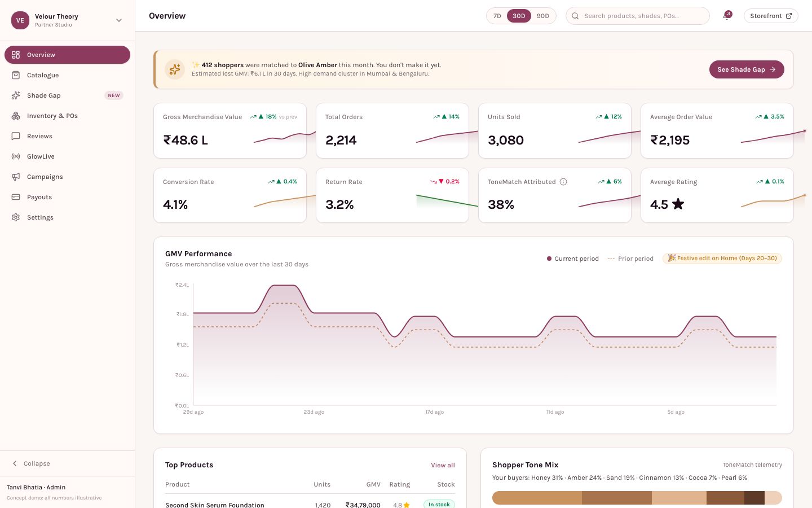Click the Conversion Rate 4.1% value
Screen dimensions: 812x508
point(175,204)
